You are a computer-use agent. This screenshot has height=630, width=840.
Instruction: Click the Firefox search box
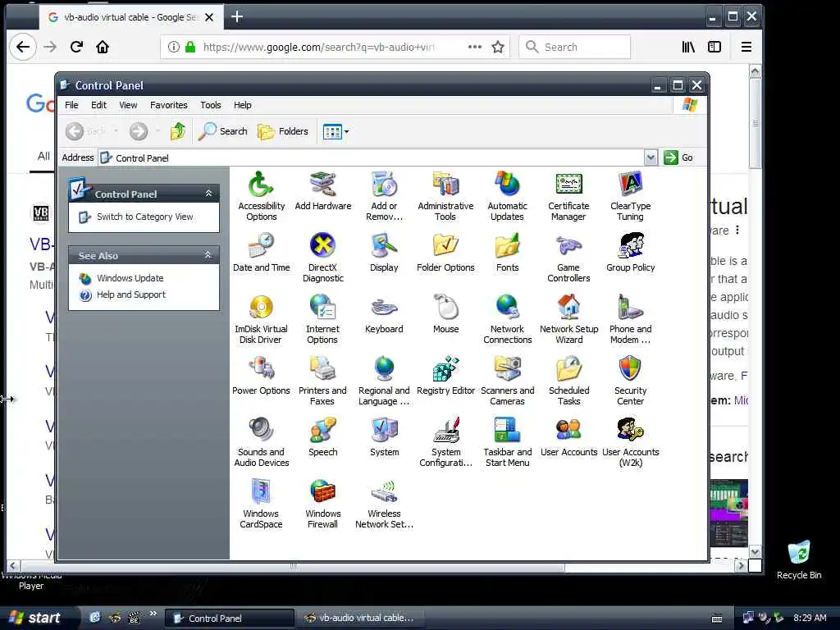(574, 47)
